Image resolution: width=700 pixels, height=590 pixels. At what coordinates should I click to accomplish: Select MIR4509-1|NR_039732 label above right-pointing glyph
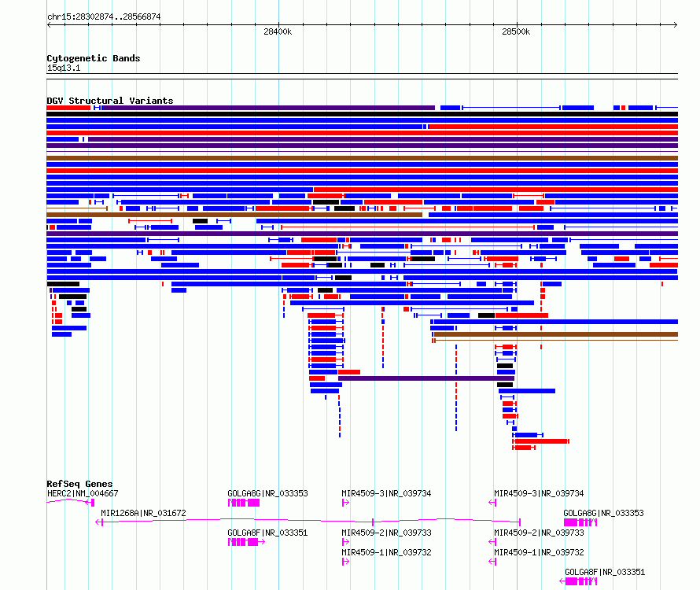387,552
